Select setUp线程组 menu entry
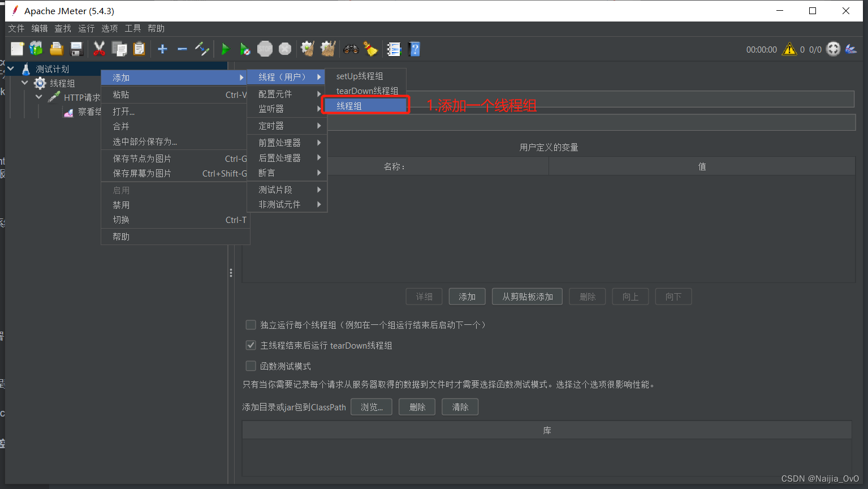The width and height of the screenshot is (868, 489). coord(366,76)
